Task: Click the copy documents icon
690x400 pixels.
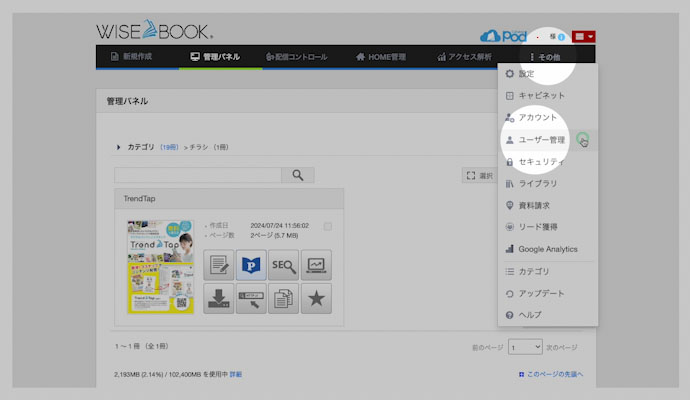Action: [x=284, y=298]
